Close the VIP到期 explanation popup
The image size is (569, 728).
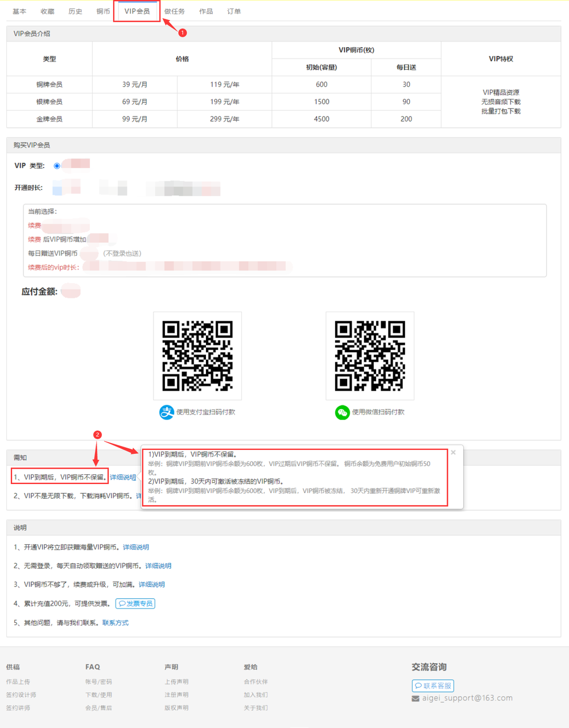pyautogui.click(x=453, y=453)
